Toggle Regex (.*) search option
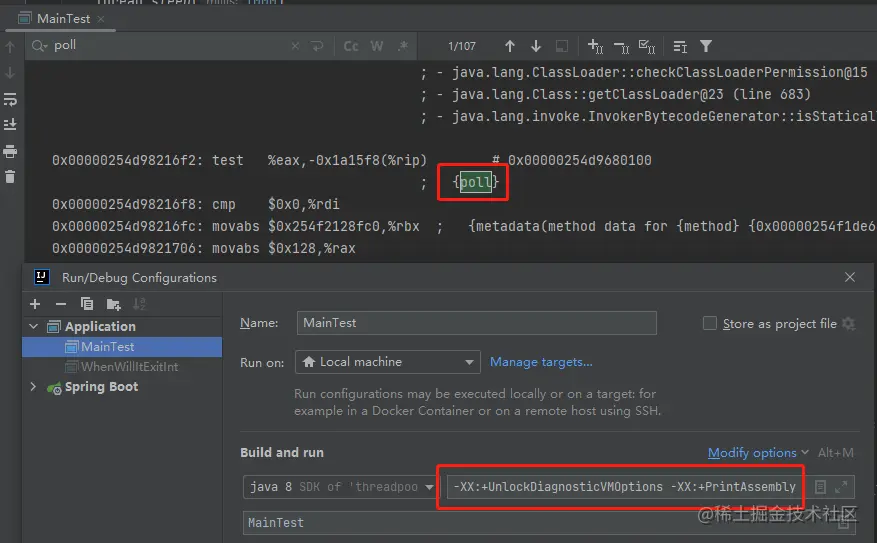Image resolution: width=877 pixels, height=543 pixels. [x=403, y=46]
